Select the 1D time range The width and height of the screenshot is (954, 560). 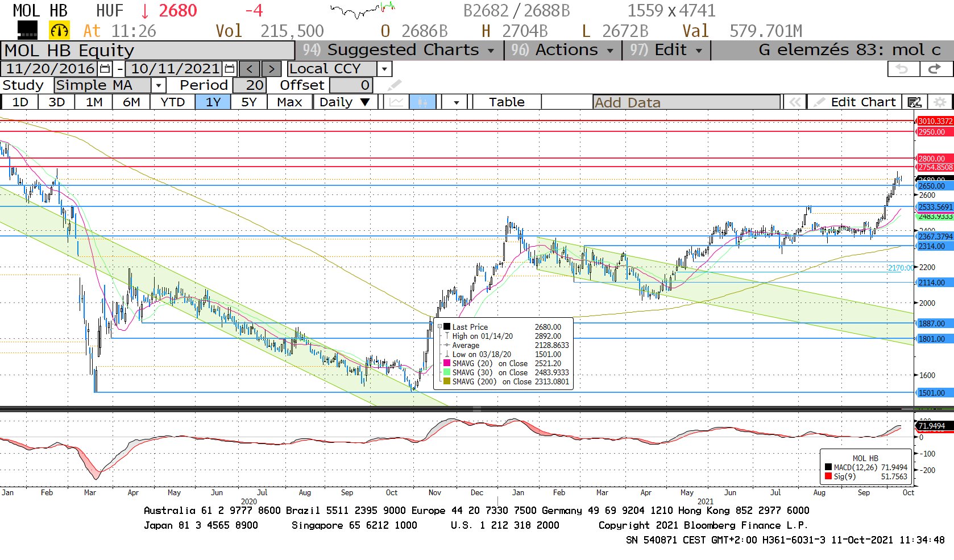coord(20,102)
